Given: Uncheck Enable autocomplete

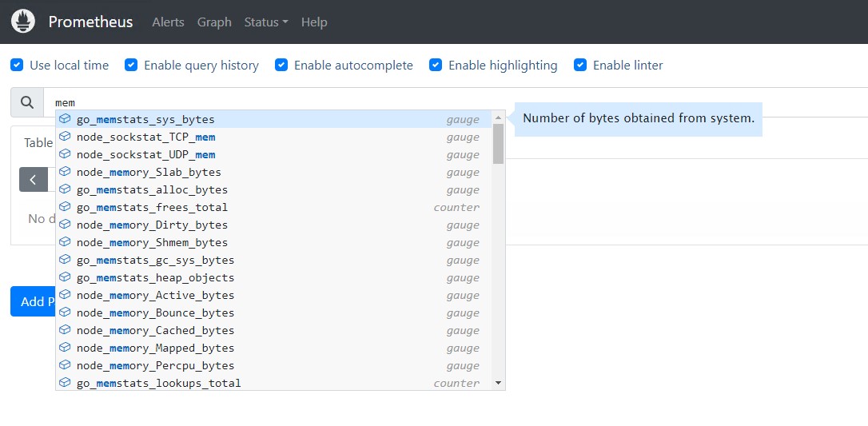Looking at the screenshot, I should pos(281,66).
